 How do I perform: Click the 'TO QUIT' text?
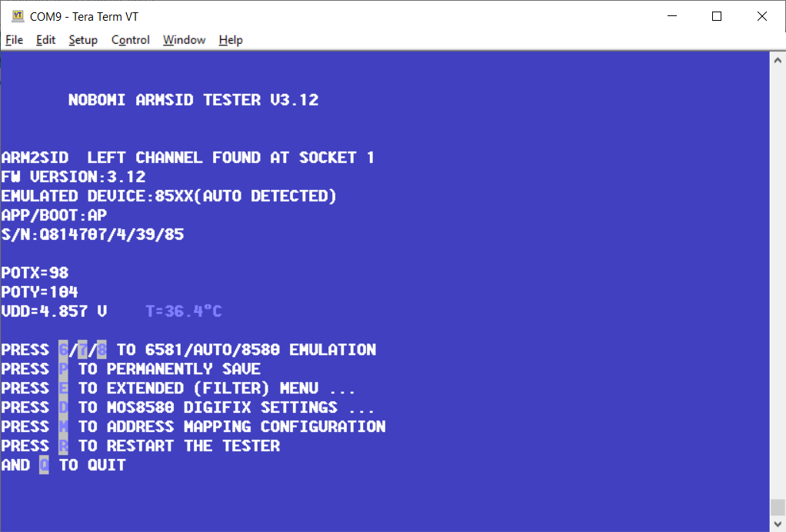click(92, 465)
